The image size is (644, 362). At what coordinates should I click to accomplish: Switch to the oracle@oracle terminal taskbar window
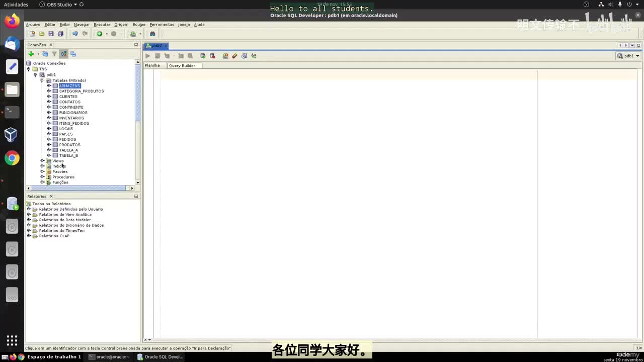tap(109, 357)
